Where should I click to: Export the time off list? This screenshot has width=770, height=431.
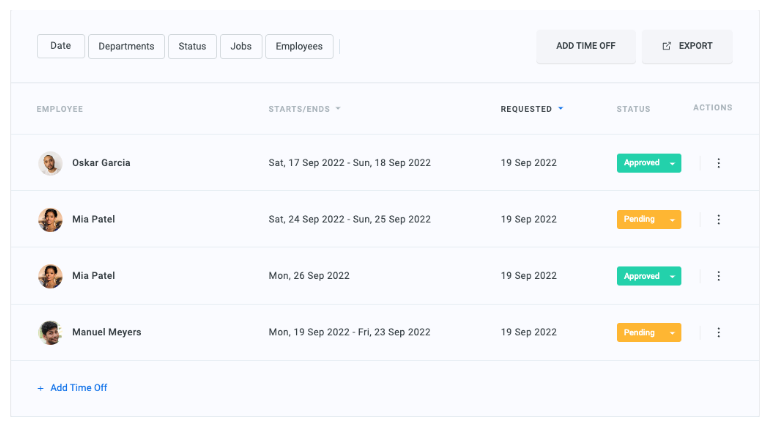coord(687,46)
